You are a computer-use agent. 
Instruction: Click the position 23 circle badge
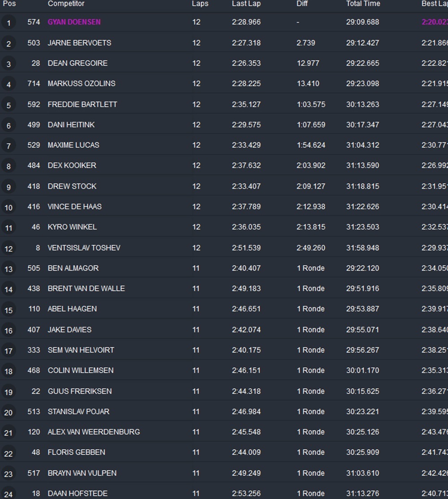[9, 474]
